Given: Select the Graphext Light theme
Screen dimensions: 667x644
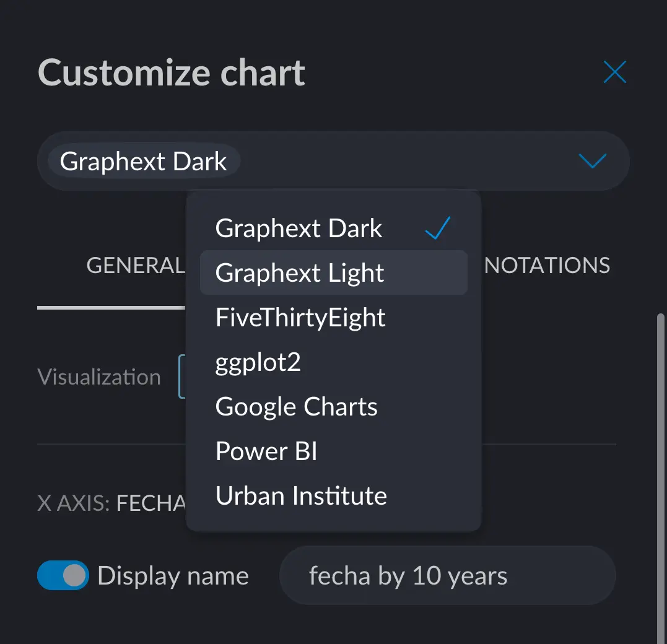Looking at the screenshot, I should (x=299, y=272).
